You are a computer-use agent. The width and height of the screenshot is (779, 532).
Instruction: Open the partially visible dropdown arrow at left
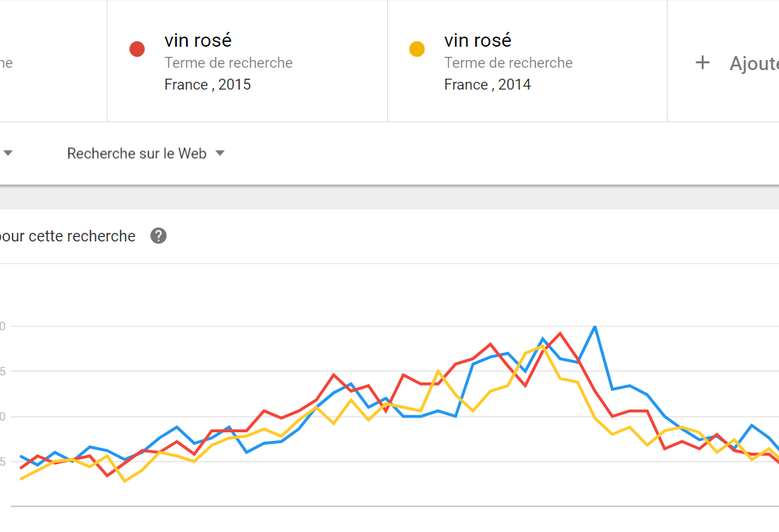coord(8,153)
